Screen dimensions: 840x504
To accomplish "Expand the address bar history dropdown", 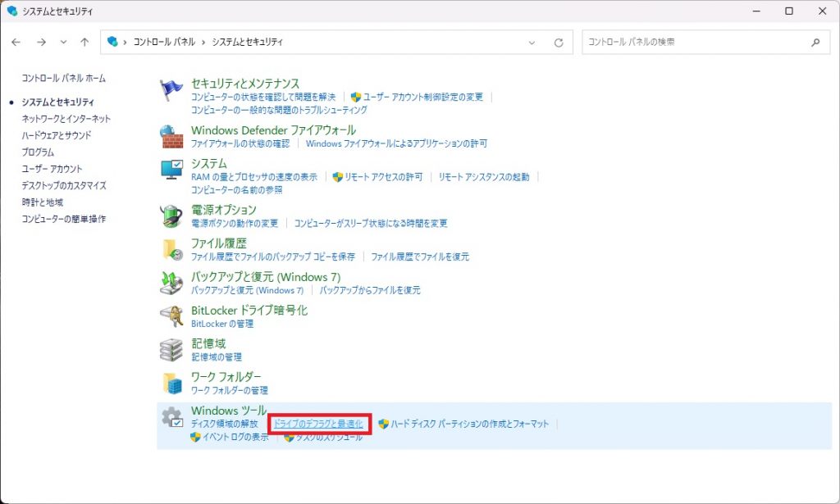I will (532, 43).
